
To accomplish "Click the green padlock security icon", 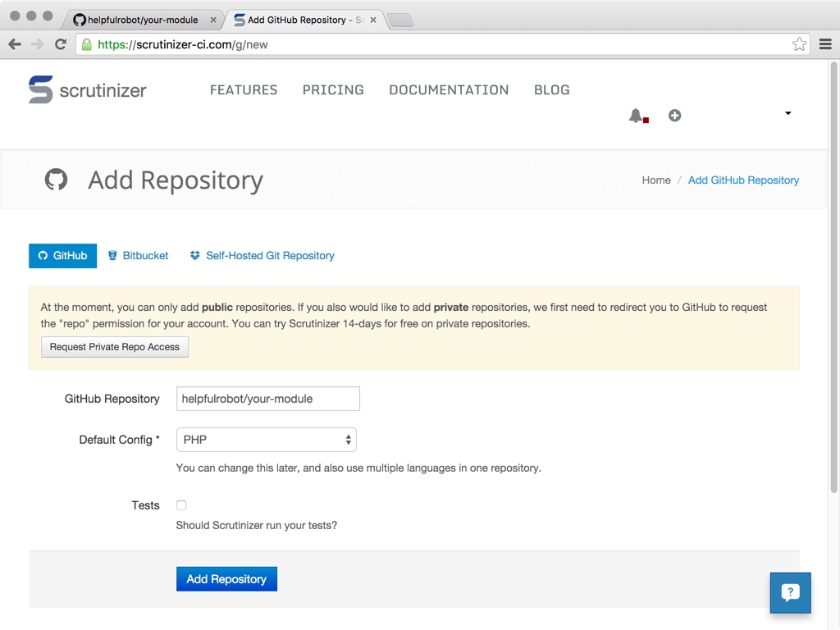I will pyautogui.click(x=86, y=44).
